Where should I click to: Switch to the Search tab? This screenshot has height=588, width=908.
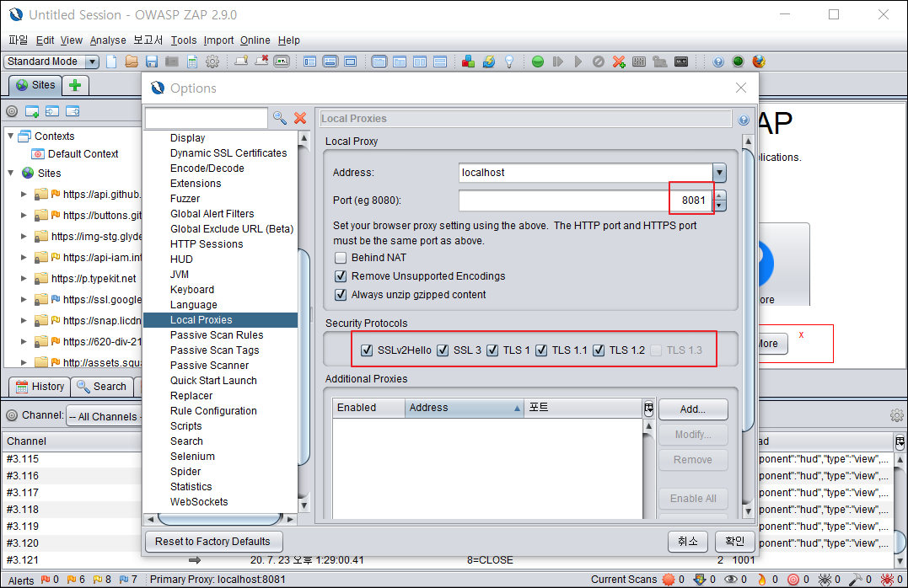click(102, 387)
